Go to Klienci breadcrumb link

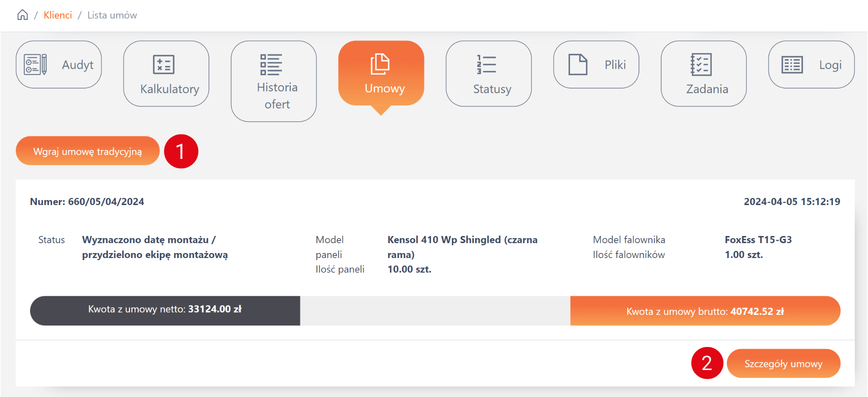click(58, 15)
